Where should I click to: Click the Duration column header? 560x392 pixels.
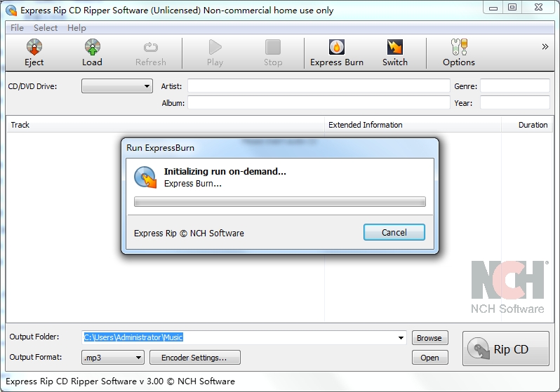tap(527, 125)
